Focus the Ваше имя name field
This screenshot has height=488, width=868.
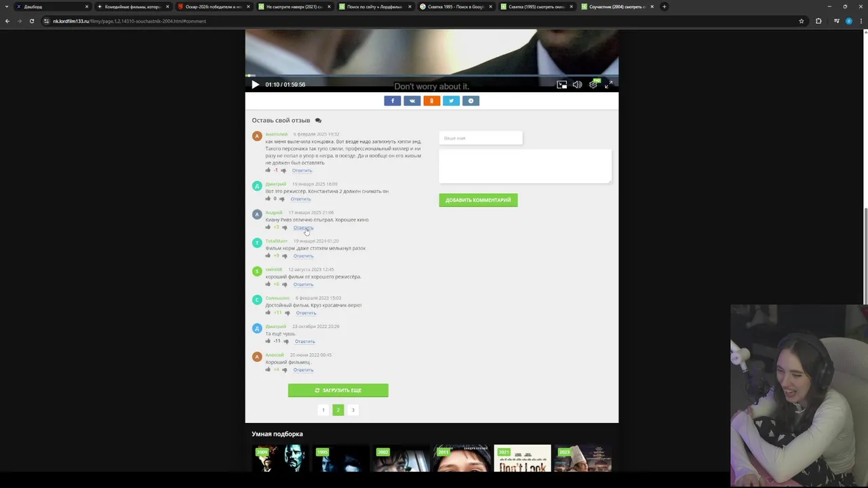[x=481, y=138]
